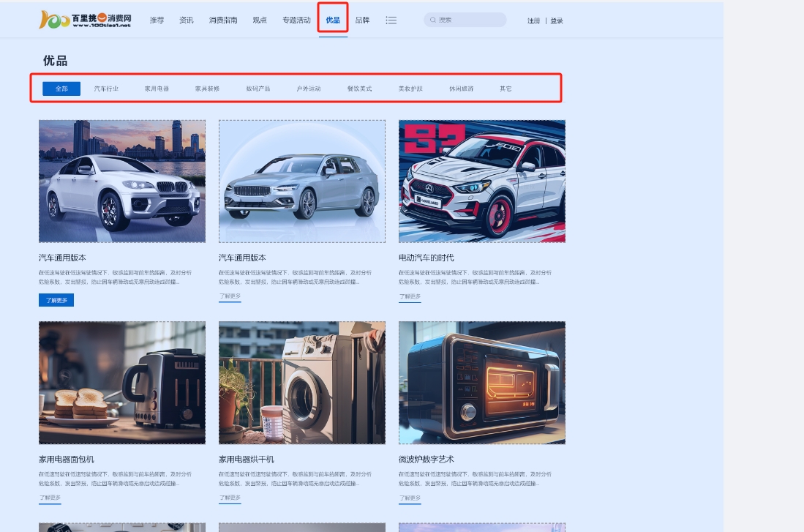The height and width of the screenshot is (532, 804).
Task: Click the description text under 家用电器面包机
Action: tap(116, 479)
